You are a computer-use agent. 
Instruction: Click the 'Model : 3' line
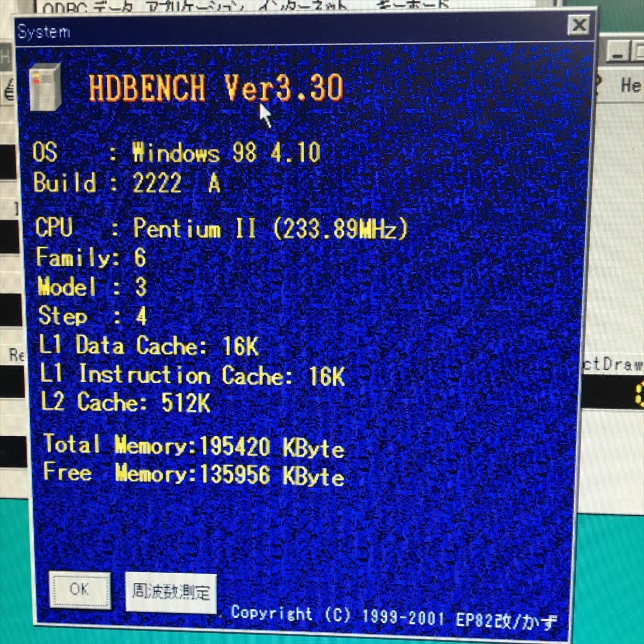click(x=92, y=287)
